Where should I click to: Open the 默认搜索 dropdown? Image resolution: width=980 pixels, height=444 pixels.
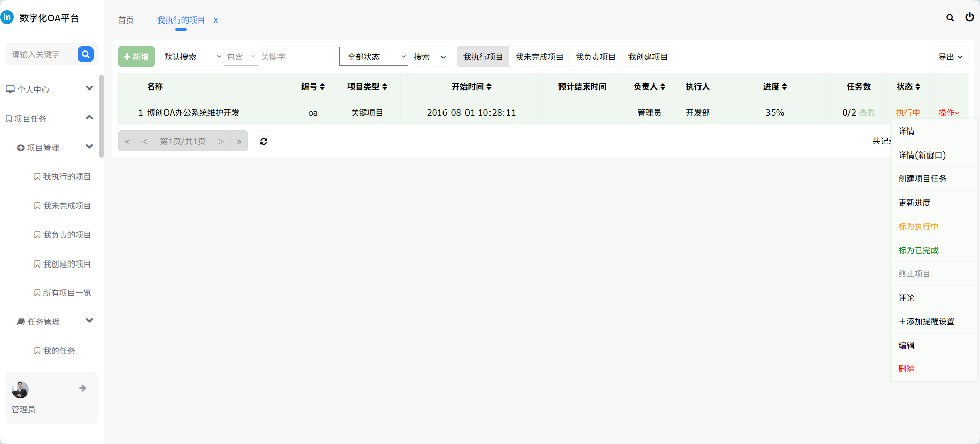pos(192,56)
